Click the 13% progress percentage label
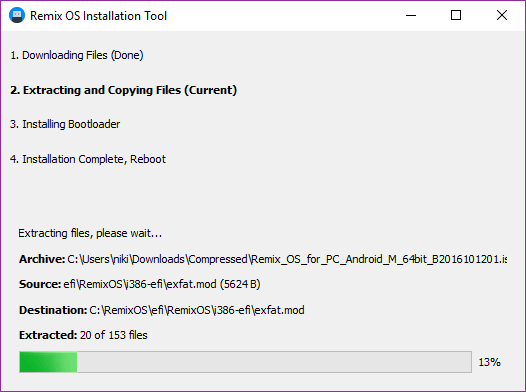Viewport: 526px width, 392px height. [x=489, y=362]
